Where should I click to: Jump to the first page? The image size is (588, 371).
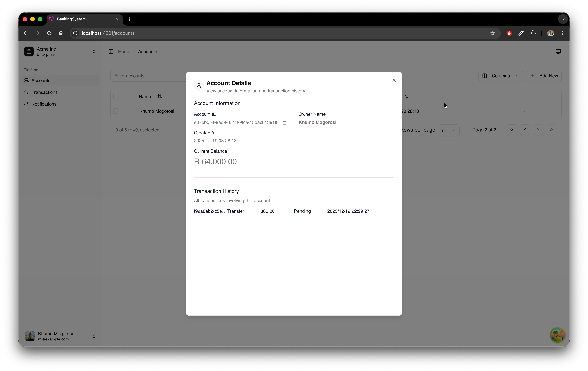512,130
